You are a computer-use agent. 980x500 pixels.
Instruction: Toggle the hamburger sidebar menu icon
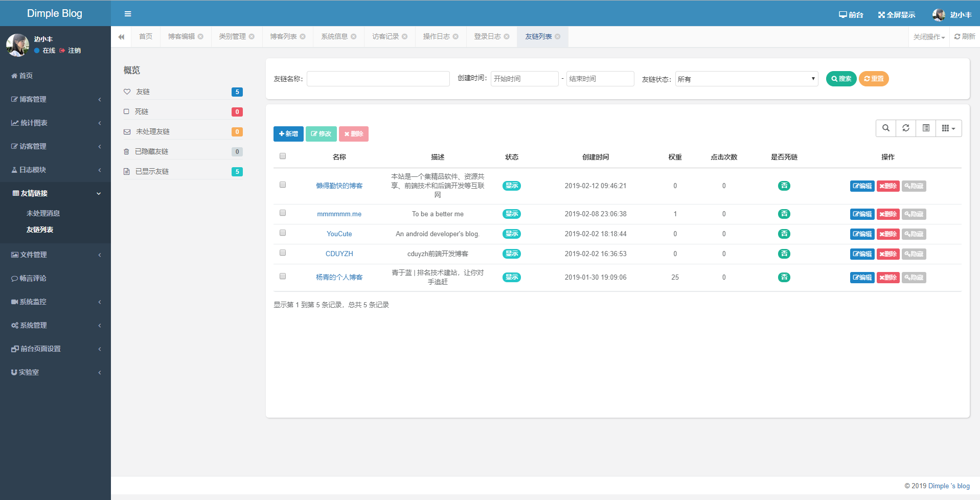coord(128,14)
